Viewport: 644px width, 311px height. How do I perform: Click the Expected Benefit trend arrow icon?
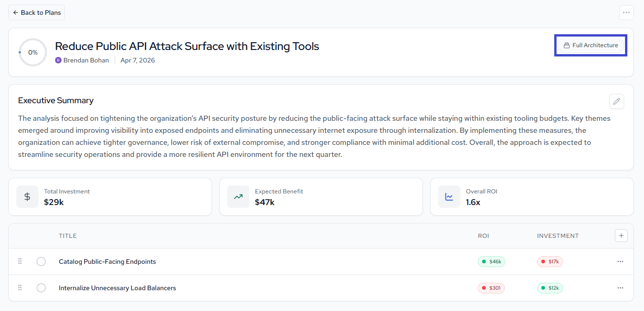pos(238,197)
